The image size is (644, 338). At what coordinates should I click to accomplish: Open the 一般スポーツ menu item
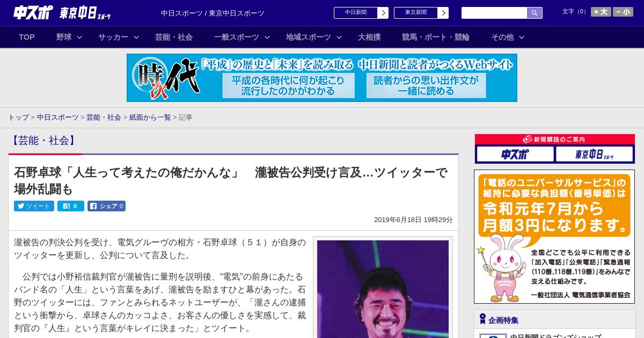236,37
